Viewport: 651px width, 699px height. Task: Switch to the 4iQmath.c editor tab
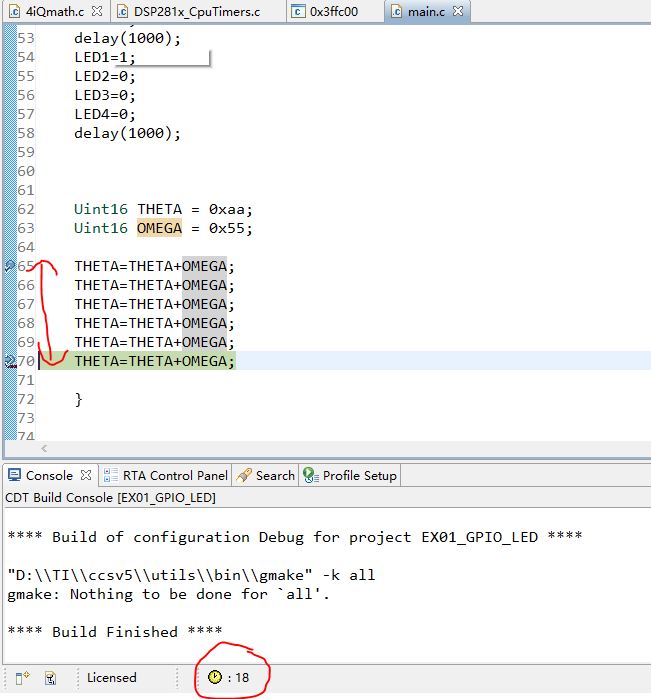(54, 12)
